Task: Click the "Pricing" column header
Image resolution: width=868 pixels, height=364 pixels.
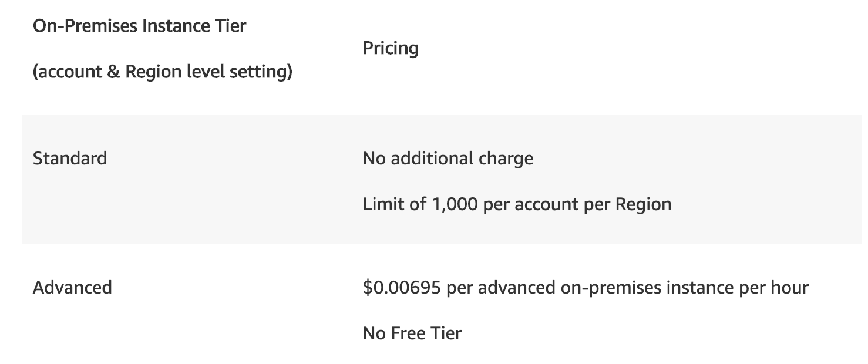Action: click(x=391, y=48)
